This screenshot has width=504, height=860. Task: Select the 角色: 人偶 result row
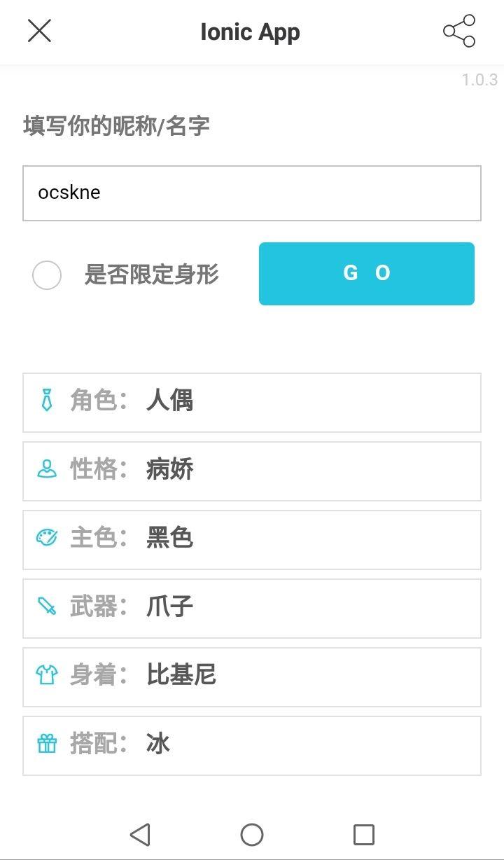252,403
